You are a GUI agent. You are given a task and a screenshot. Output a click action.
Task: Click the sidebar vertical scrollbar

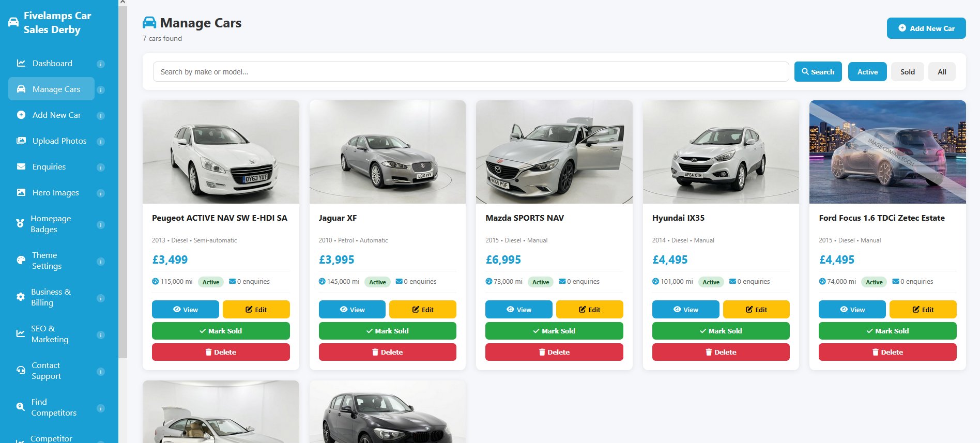coord(122,182)
